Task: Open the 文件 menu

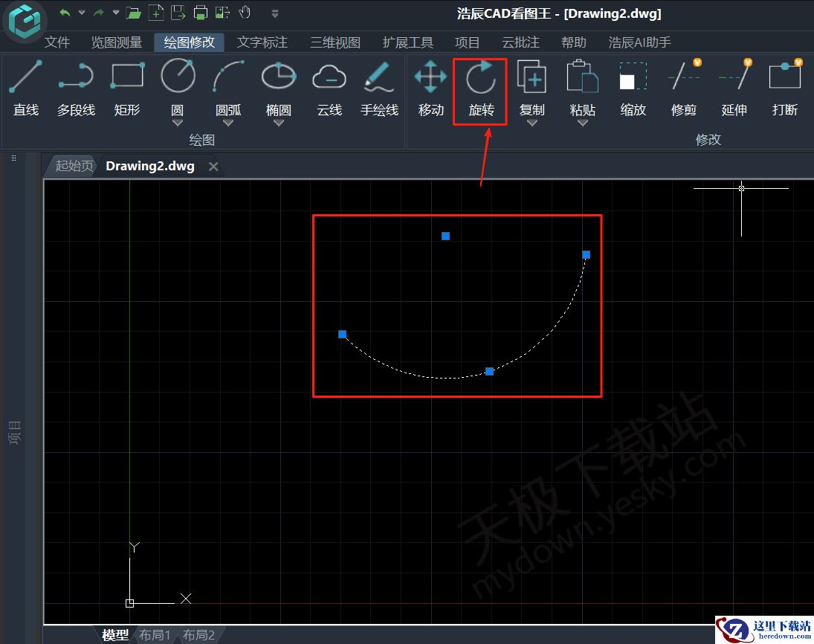Action: coord(57,42)
